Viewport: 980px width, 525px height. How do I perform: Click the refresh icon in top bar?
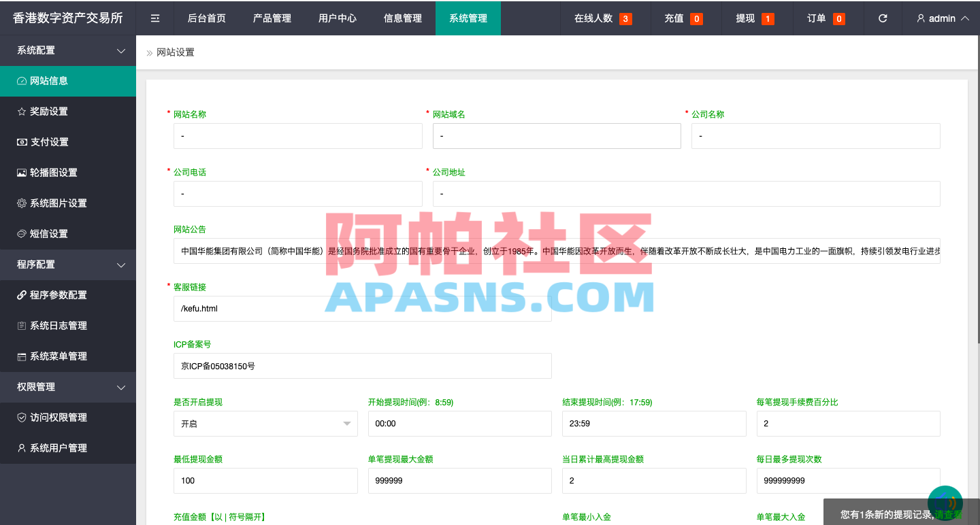(x=883, y=18)
